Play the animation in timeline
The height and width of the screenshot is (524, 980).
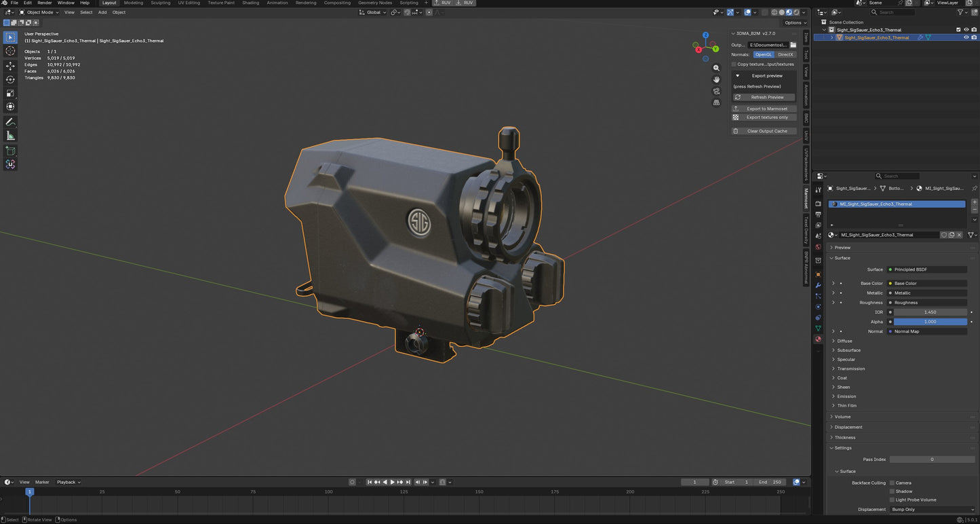point(392,482)
